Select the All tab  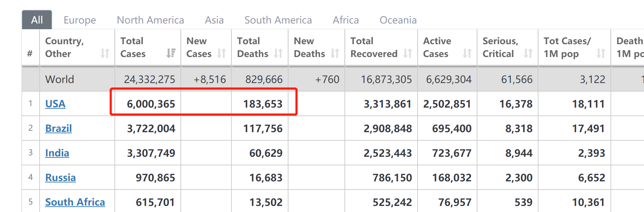(37, 20)
